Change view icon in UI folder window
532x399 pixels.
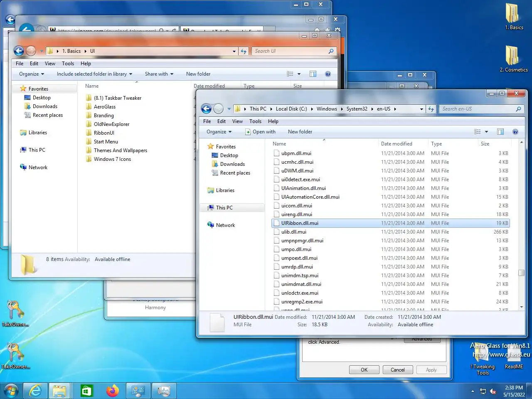coord(290,74)
